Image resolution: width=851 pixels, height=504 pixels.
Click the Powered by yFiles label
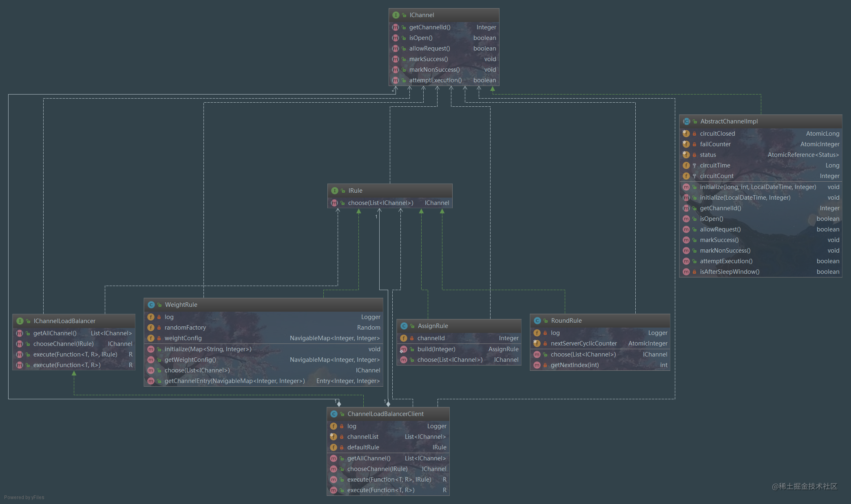pyautogui.click(x=24, y=497)
